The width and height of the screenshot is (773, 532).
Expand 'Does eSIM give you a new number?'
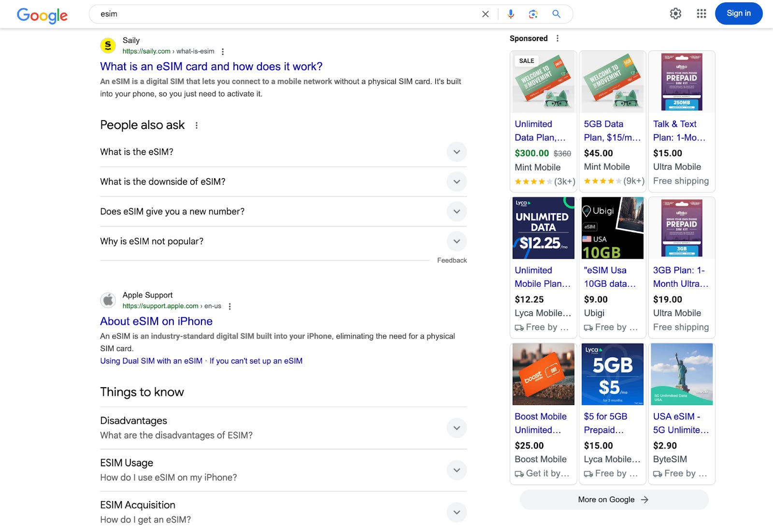283,211
